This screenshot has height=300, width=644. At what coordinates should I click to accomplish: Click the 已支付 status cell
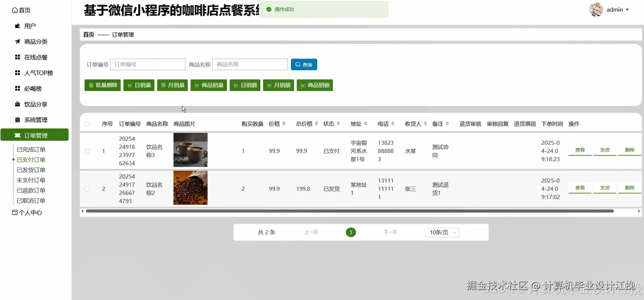[x=331, y=151]
